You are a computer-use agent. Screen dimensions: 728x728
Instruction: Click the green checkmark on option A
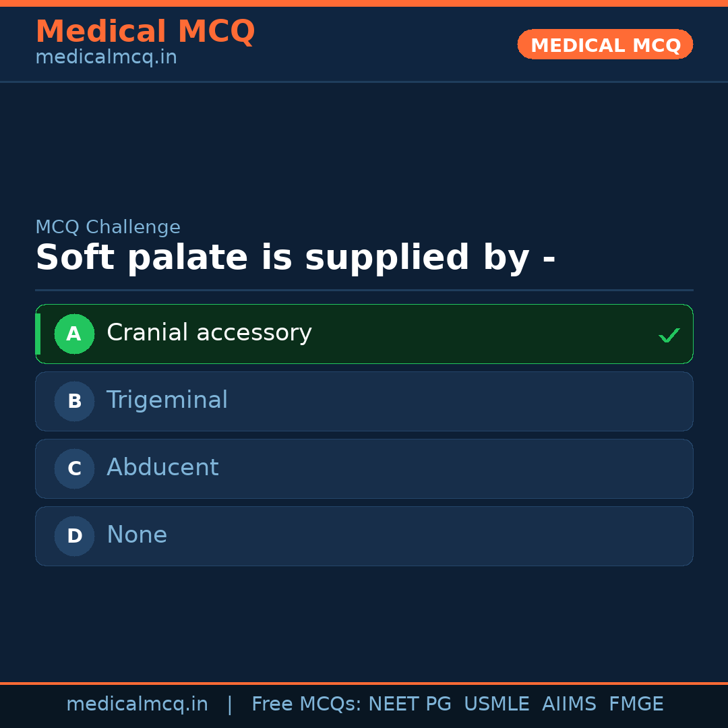click(x=669, y=335)
